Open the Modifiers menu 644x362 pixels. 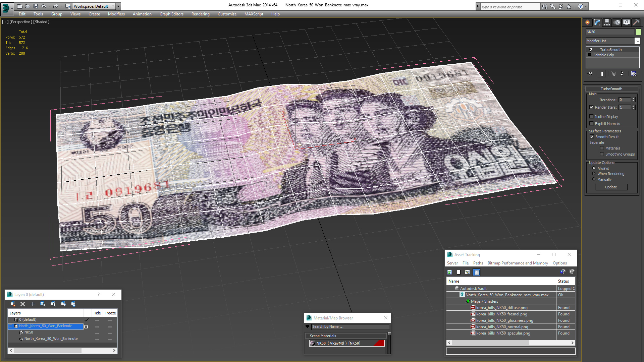click(x=116, y=14)
